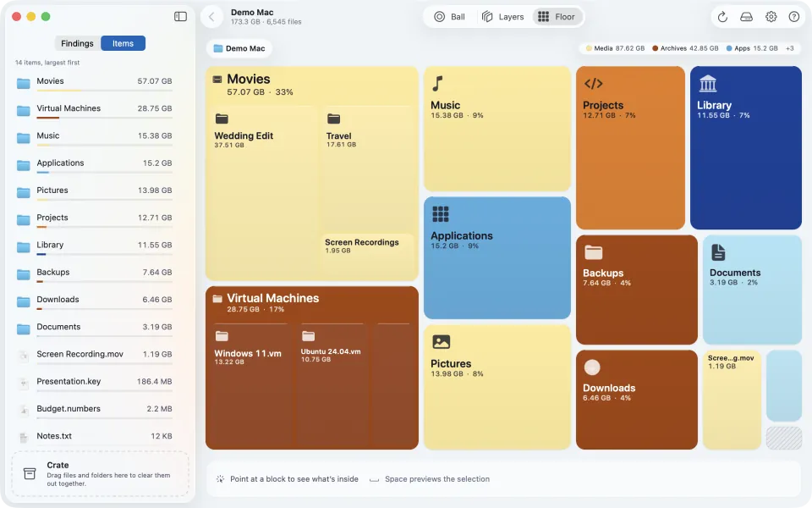Click the Apps 15.2 GB legend

tap(752, 48)
